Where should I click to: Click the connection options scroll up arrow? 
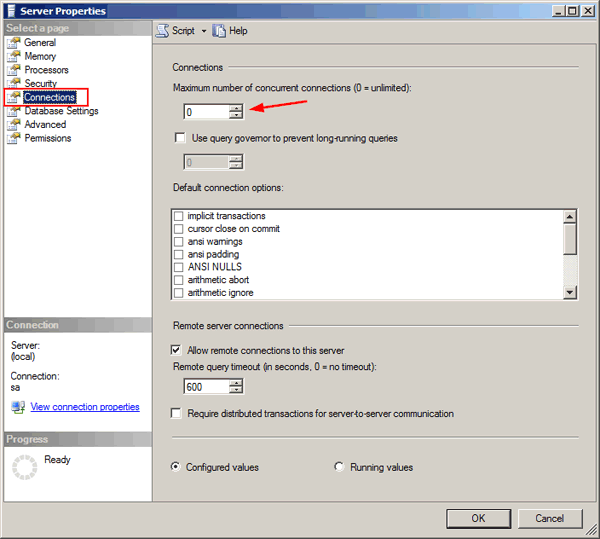pyautogui.click(x=570, y=217)
